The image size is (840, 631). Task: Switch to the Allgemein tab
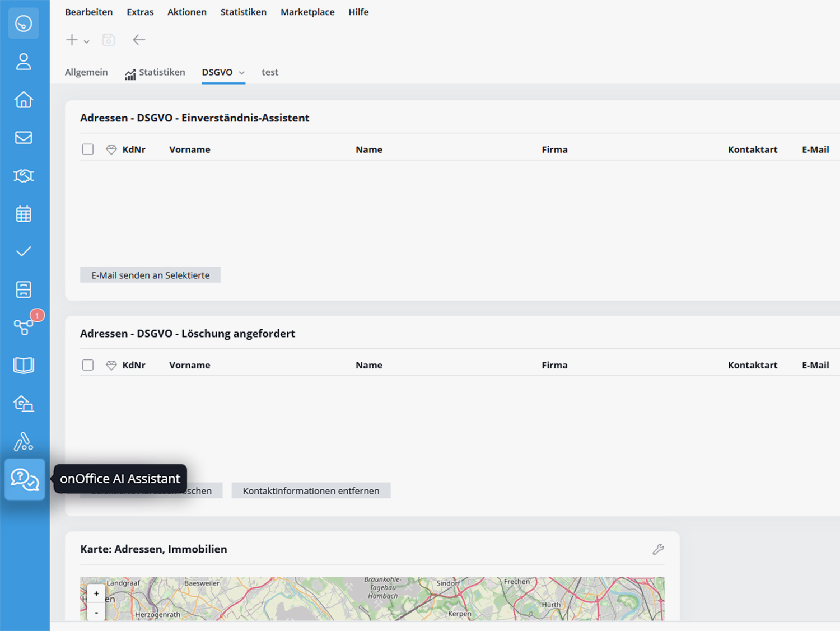(86, 72)
